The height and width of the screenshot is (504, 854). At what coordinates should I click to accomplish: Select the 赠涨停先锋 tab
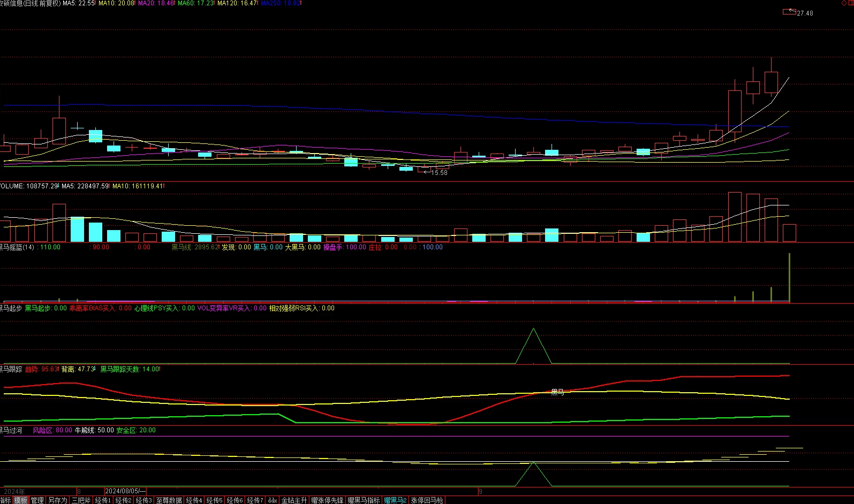327,500
